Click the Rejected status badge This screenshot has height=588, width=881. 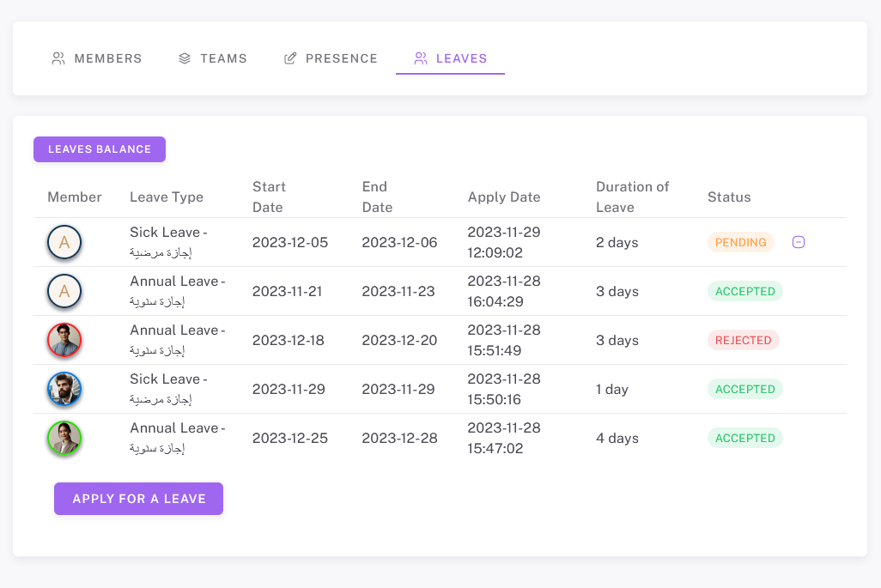click(x=743, y=340)
